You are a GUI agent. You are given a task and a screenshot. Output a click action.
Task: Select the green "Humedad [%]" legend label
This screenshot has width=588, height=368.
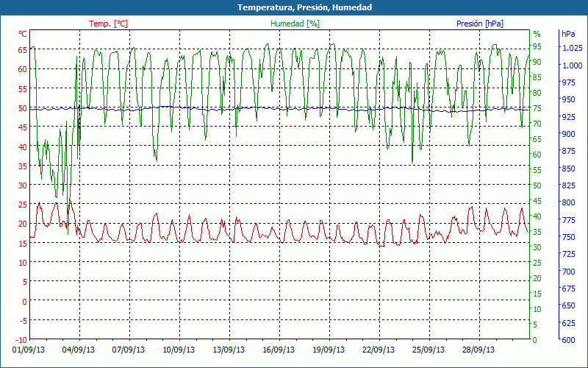tap(295, 24)
